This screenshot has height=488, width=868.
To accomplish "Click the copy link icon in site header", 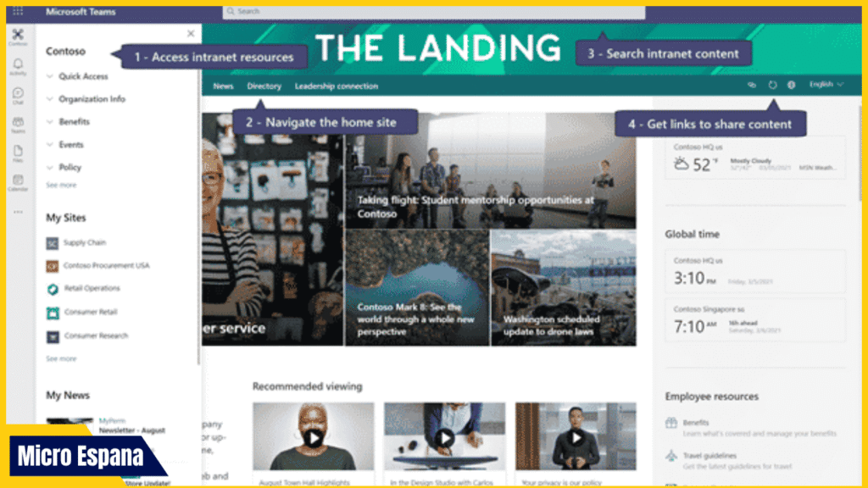I will click(x=752, y=85).
